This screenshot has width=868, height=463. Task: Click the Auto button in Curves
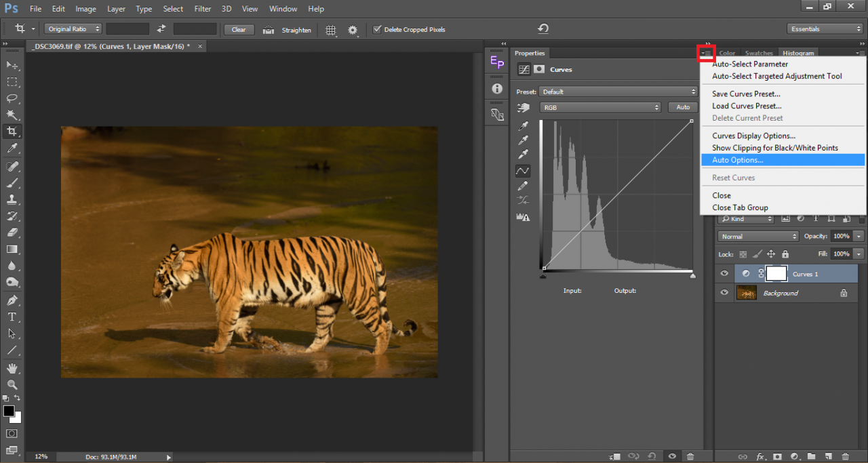[683, 107]
